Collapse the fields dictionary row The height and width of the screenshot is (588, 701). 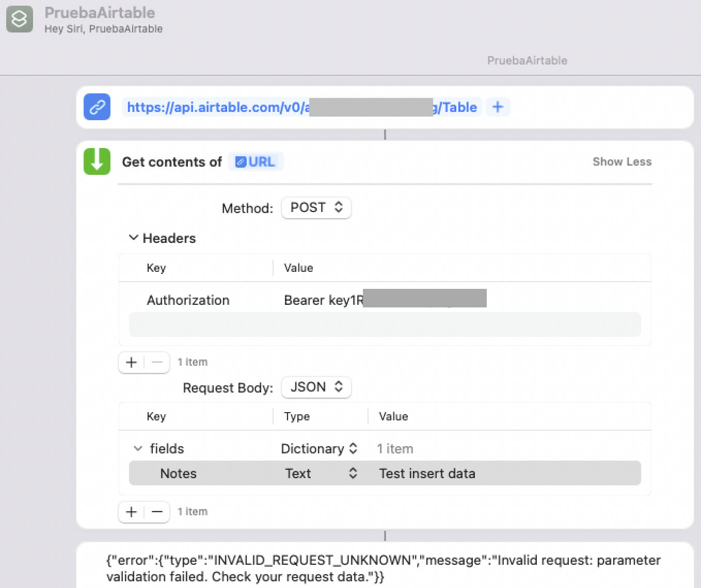(137, 449)
